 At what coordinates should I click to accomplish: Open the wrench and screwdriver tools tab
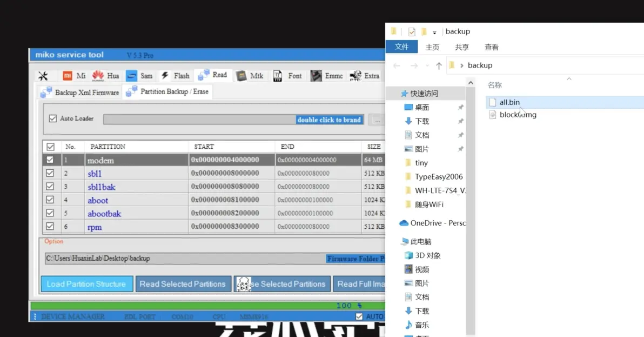coord(43,76)
